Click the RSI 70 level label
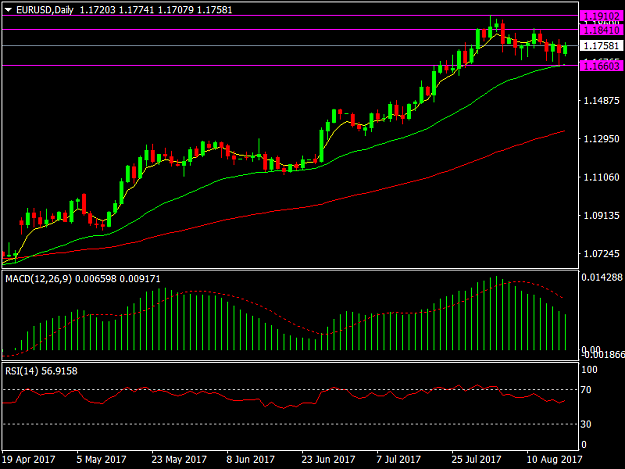Image resolution: width=625 pixels, height=469 pixels. pos(586,390)
